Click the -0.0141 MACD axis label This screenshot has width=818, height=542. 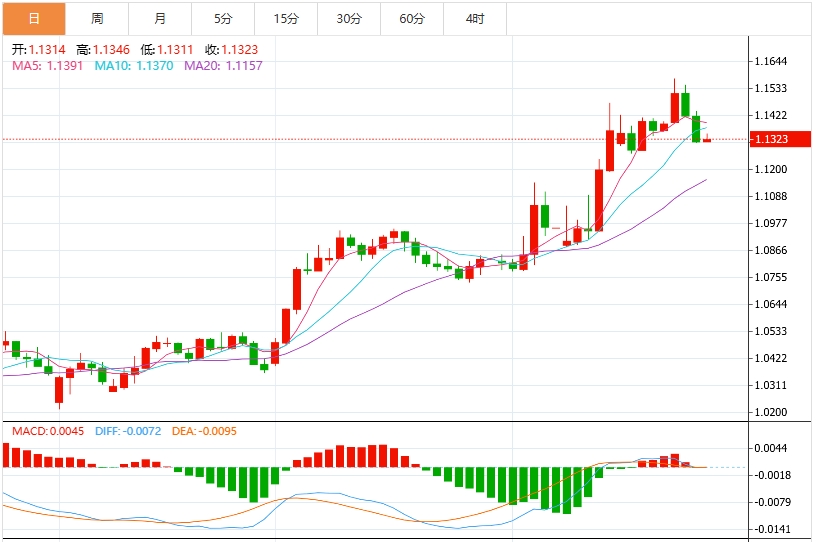[772, 529]
